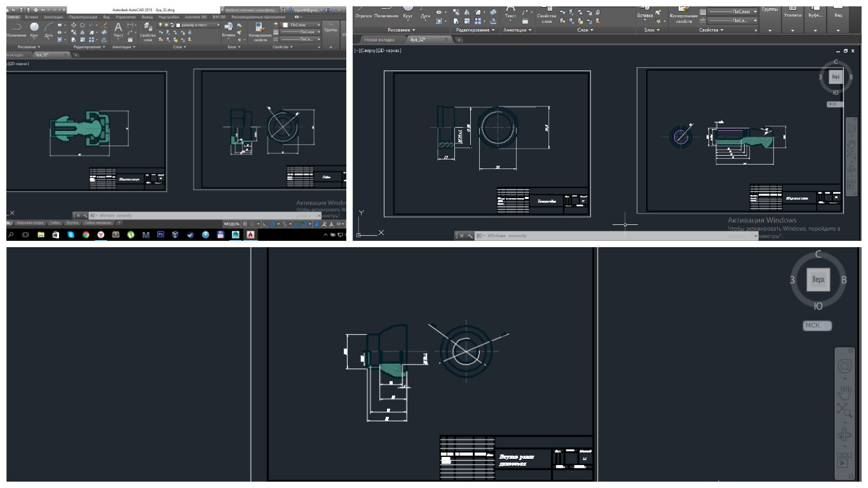Switch to the Шаровая опора layout tab
The image size is (868, 488).
point(30,222)
